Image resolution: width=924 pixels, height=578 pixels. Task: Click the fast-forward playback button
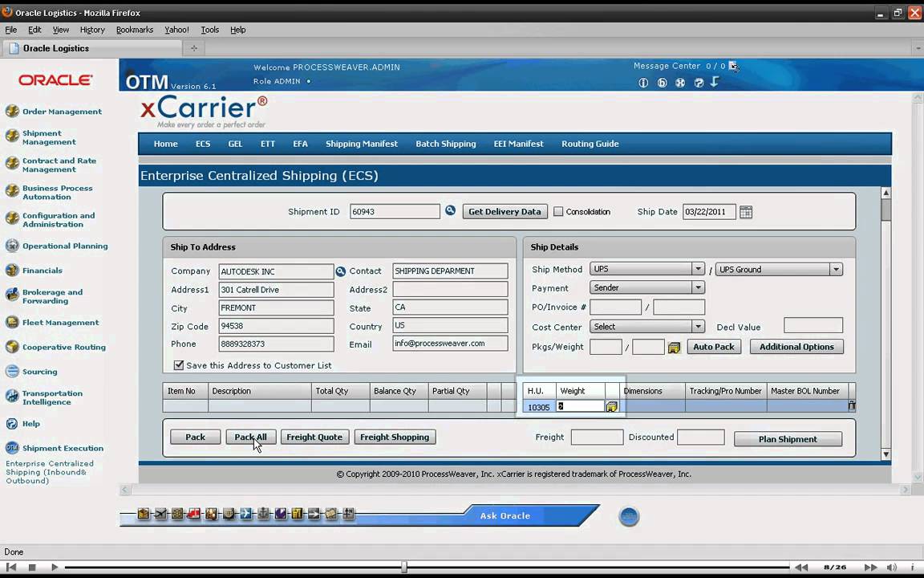(x=870, y=567)
